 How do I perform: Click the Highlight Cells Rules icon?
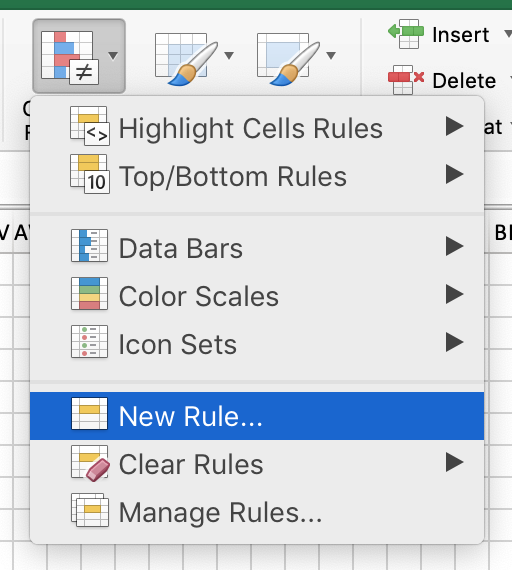(x=90, y=126)
